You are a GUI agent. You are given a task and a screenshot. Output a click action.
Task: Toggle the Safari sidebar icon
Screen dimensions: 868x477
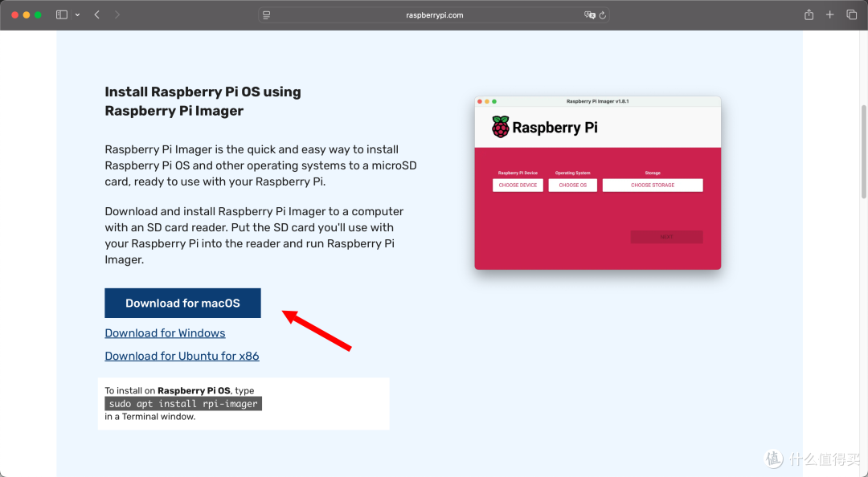[x=61, y=15]
